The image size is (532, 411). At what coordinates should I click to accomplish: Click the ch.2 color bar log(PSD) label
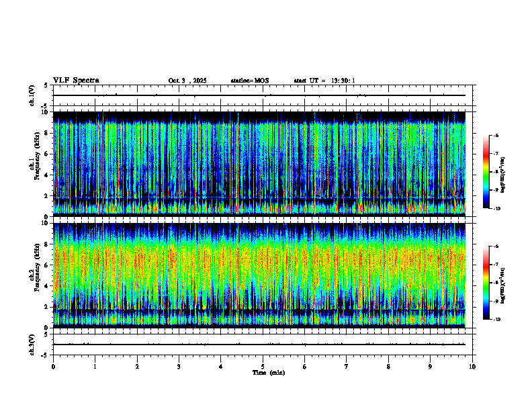[x=503, y=285]
